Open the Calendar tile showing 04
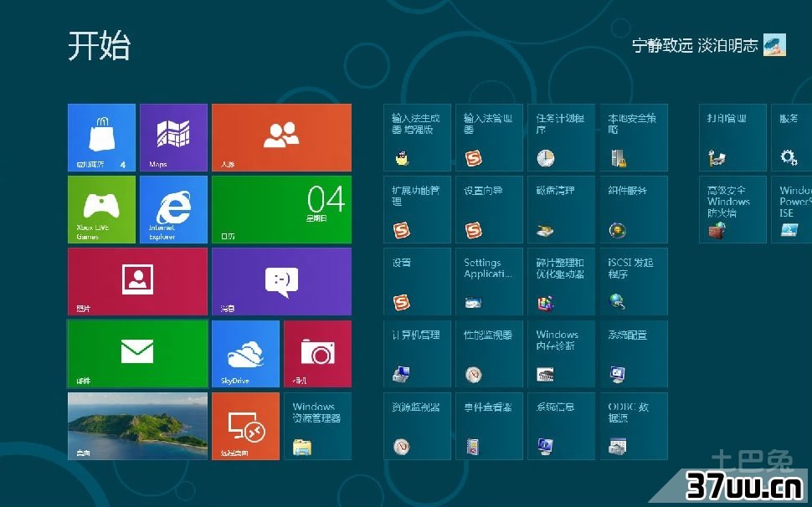 click(282, 209)
